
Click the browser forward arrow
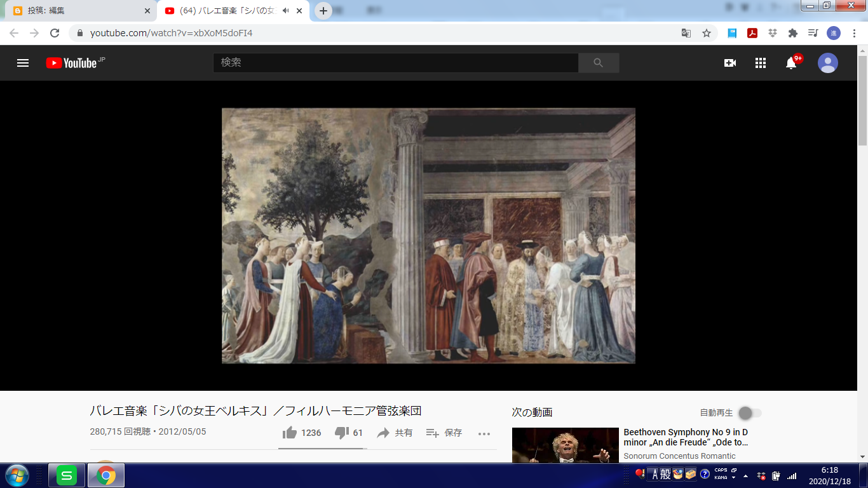(34, 33)
